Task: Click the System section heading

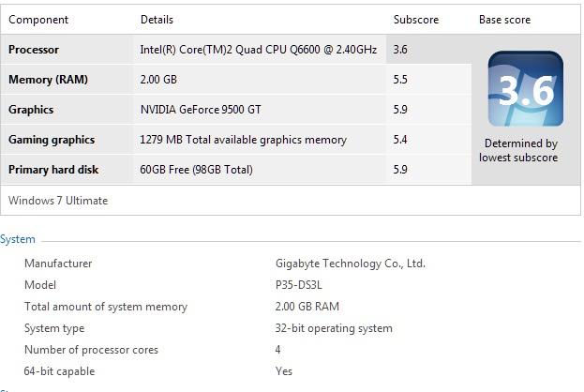Action: click(x=18, y=239)
